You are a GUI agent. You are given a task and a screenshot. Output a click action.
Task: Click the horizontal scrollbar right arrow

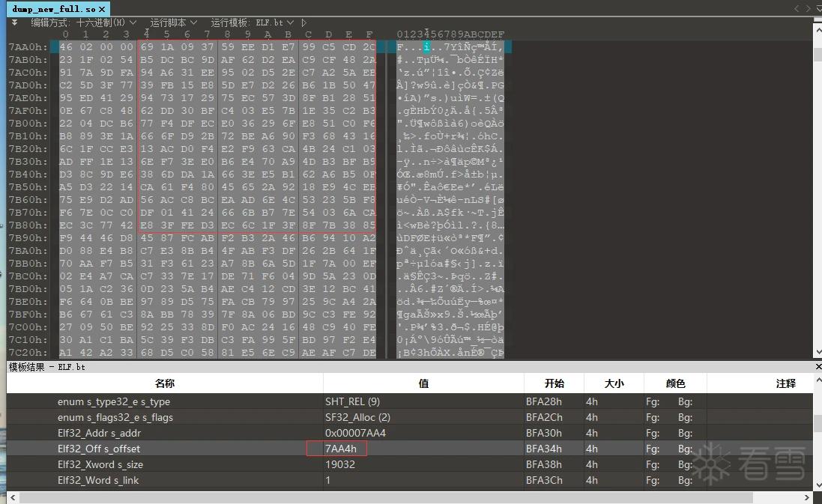pyautogui.click(x=807, y=497)
